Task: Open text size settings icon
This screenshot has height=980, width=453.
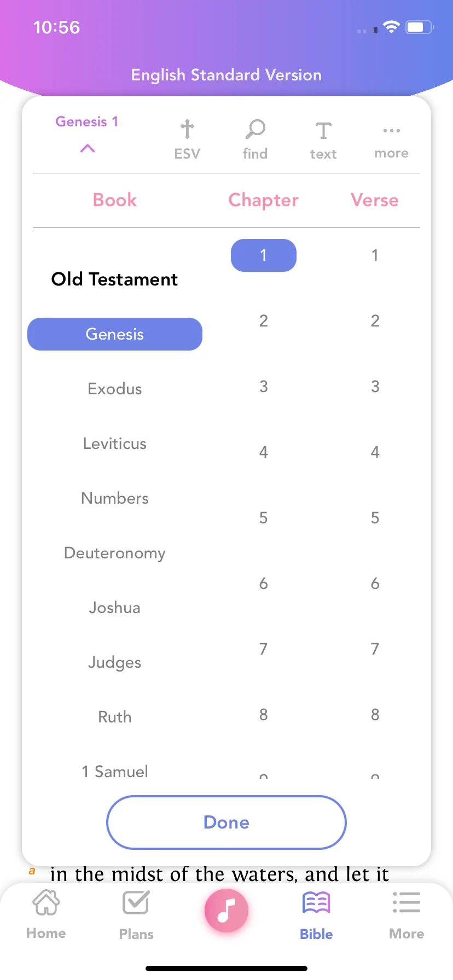Action: click(x=323, y=131)
